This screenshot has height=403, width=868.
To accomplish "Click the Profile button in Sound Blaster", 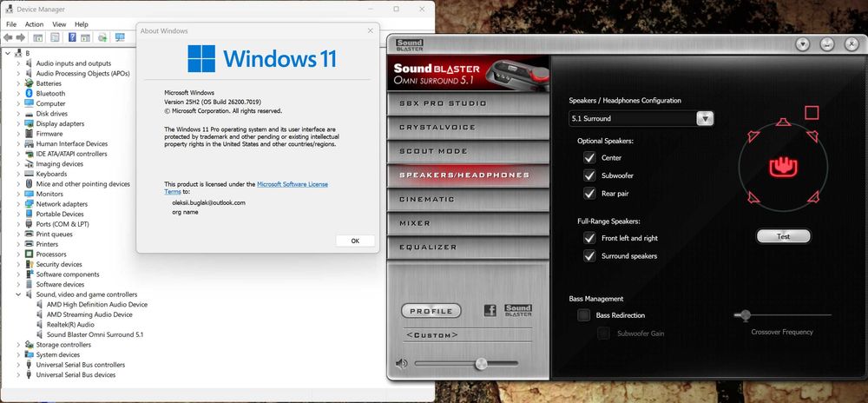I will (431, 311).
